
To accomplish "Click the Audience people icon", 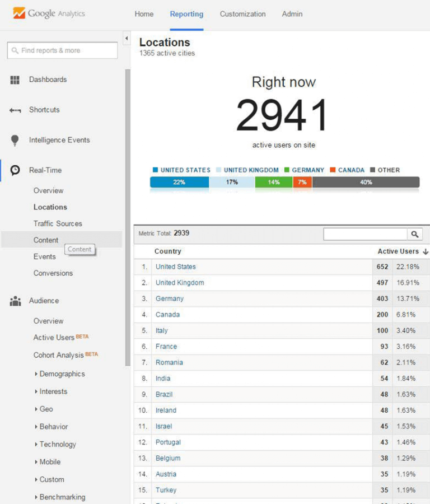I will click(15, 301).
